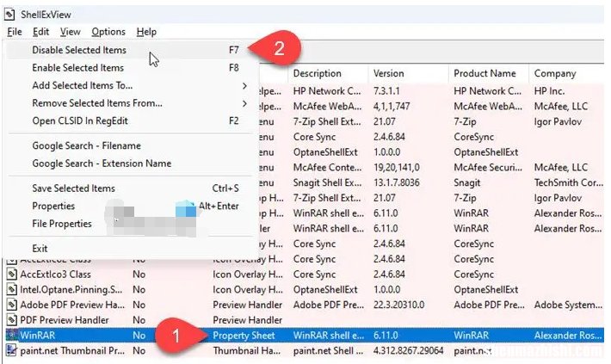
Task: Click McAfee Conte... description cell
Action: coord(327,168)
